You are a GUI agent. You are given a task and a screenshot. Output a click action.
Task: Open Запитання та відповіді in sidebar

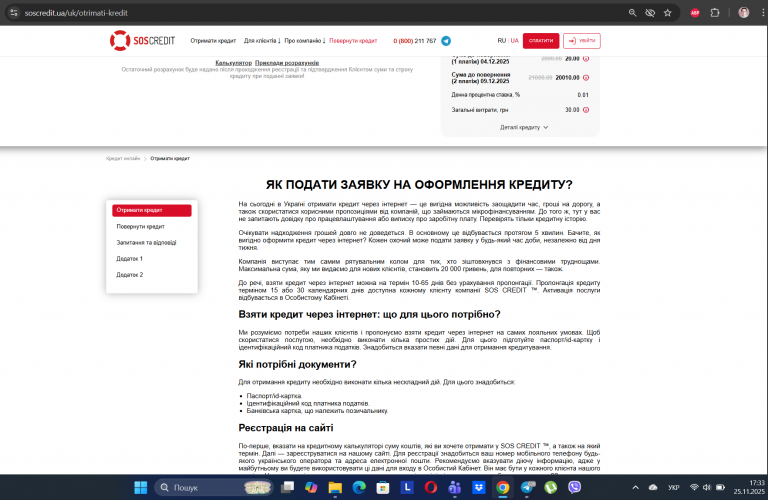coord(146,242)
